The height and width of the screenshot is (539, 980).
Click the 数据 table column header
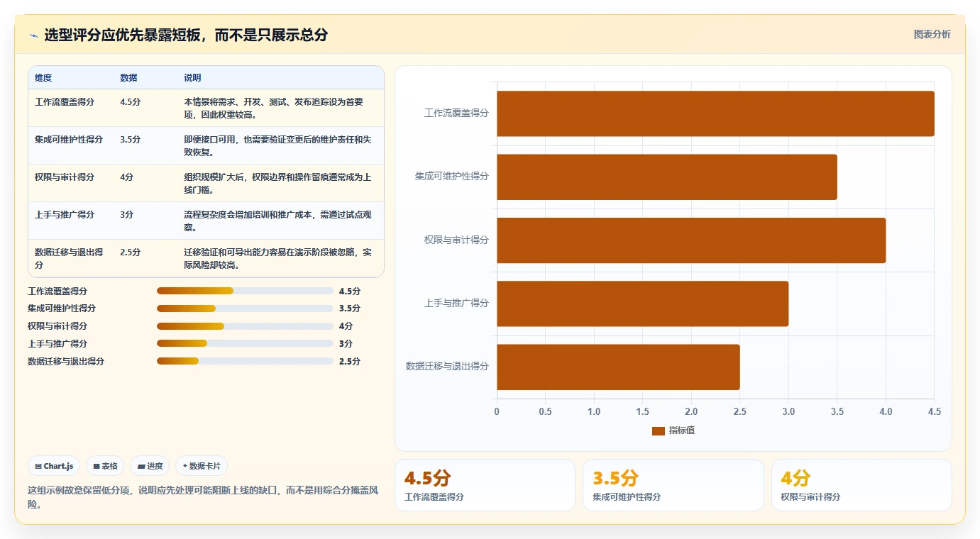click(128, 78)
